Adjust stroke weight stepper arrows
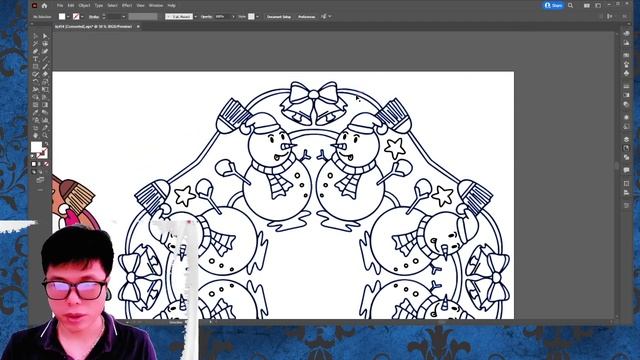 [x=104, y=17]
